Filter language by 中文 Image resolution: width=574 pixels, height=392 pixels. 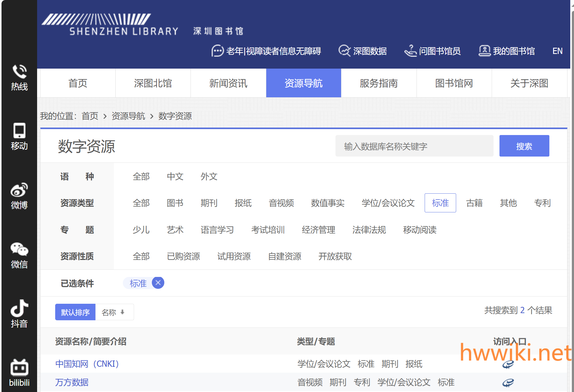coord(175,177)
